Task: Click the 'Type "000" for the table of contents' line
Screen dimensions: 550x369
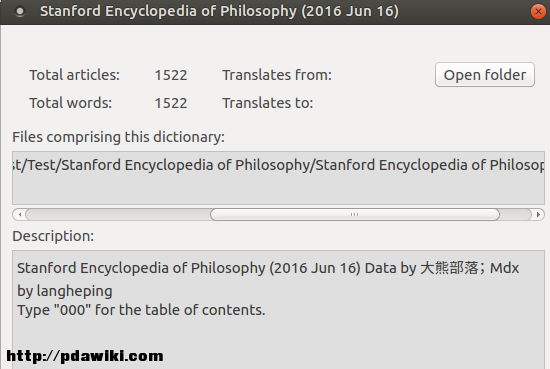Action: [x=141, y=310]
